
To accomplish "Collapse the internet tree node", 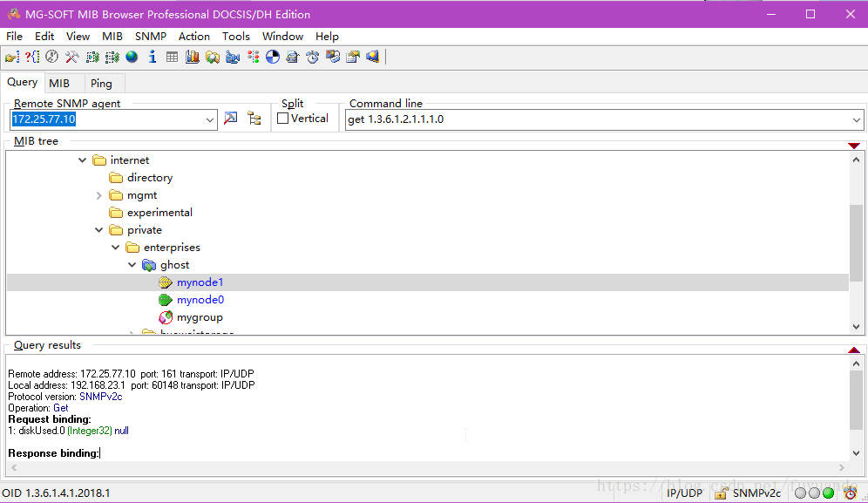I will [82, 160].
